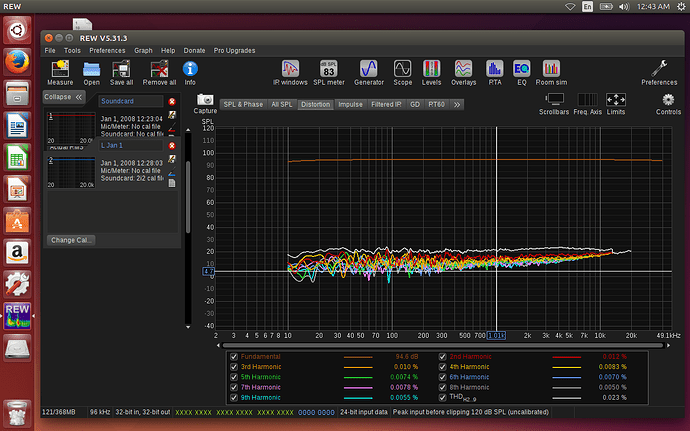Click the 5th Harmonic green line swatch
This screenshot has height=431, width=690.
point(358,377)
